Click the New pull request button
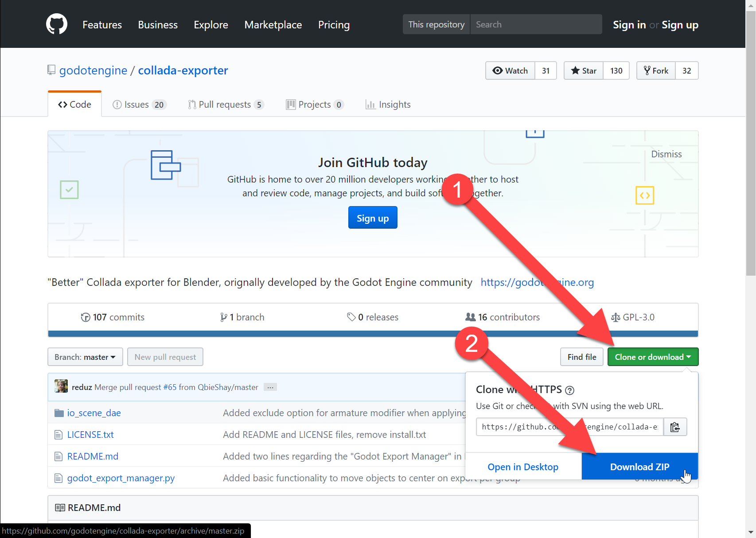 coord(165,357)
